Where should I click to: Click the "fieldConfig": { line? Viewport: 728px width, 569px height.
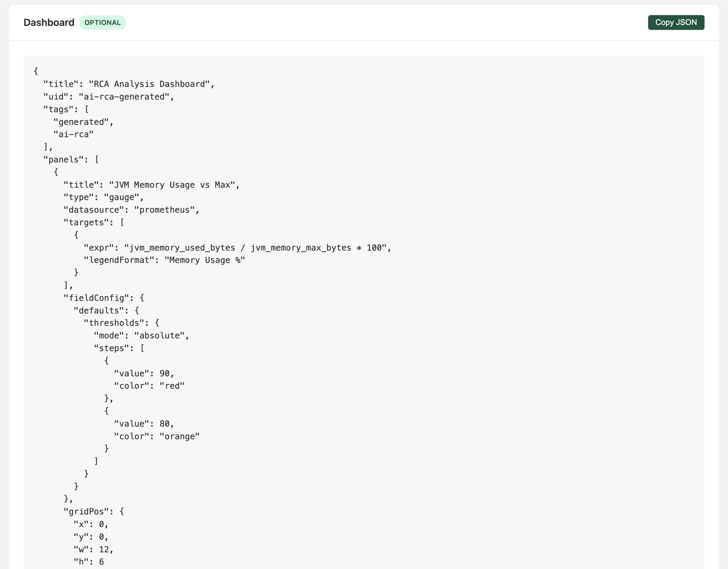tap(104, 298)
